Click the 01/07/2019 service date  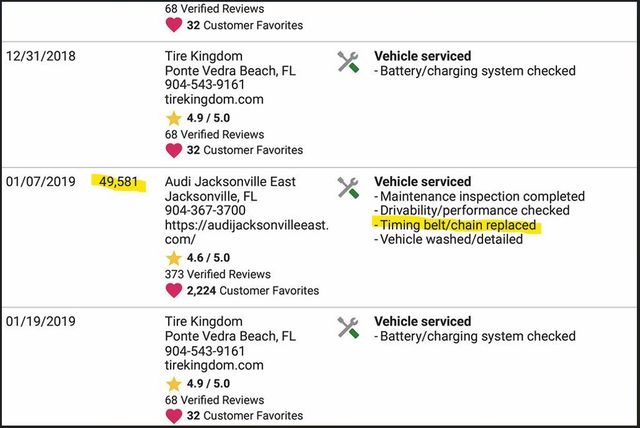pos(39,182)
